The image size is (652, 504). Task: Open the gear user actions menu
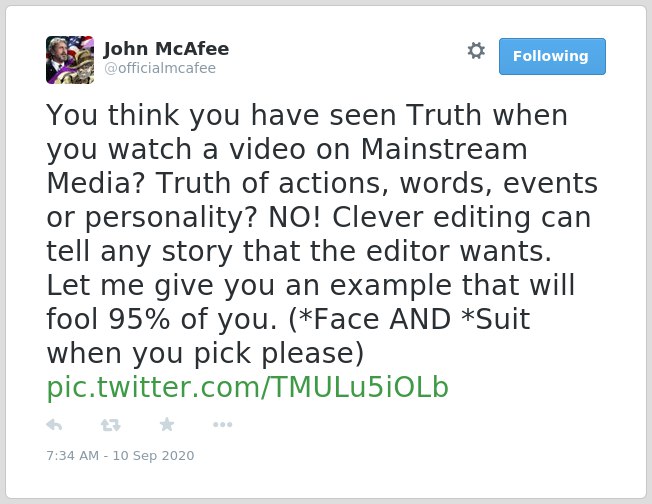tap(476, 51)
